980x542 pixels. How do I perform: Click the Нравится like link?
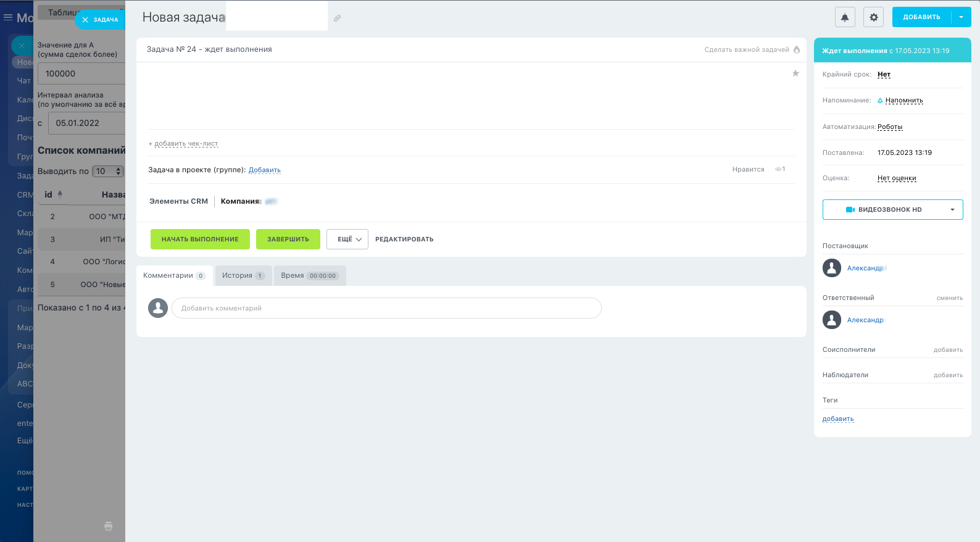pos(748,169)
